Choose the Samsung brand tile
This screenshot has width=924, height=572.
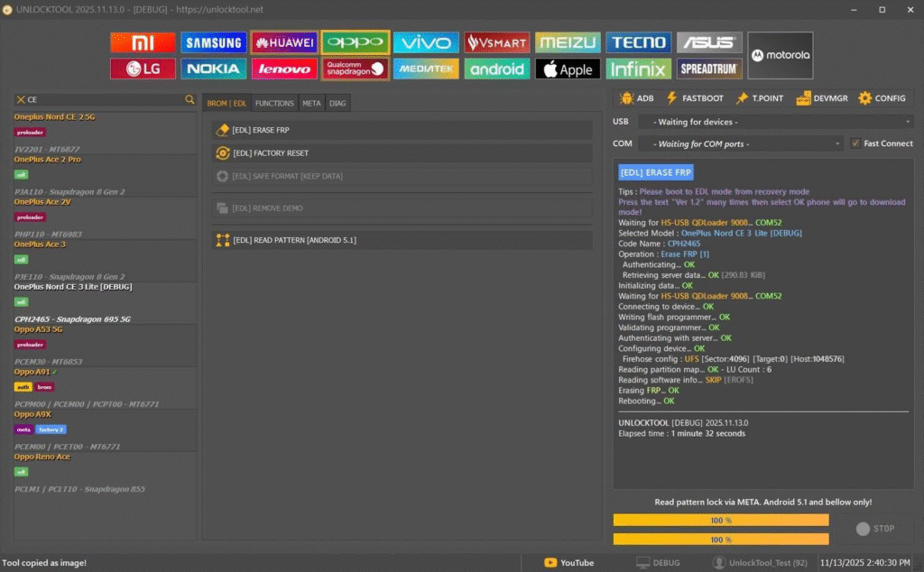click(x=213, y=42)
